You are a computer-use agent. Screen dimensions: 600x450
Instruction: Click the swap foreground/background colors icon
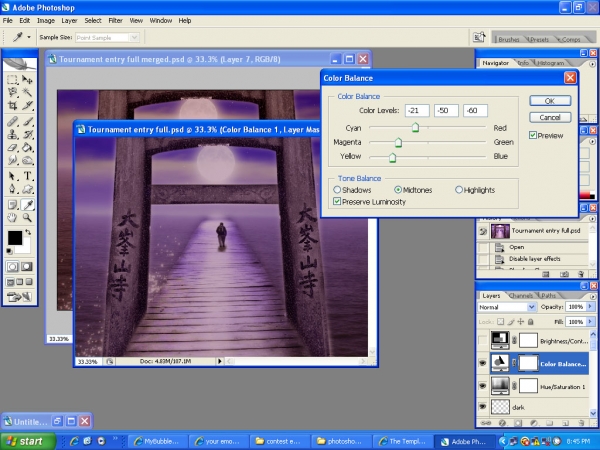coord(28,232)
